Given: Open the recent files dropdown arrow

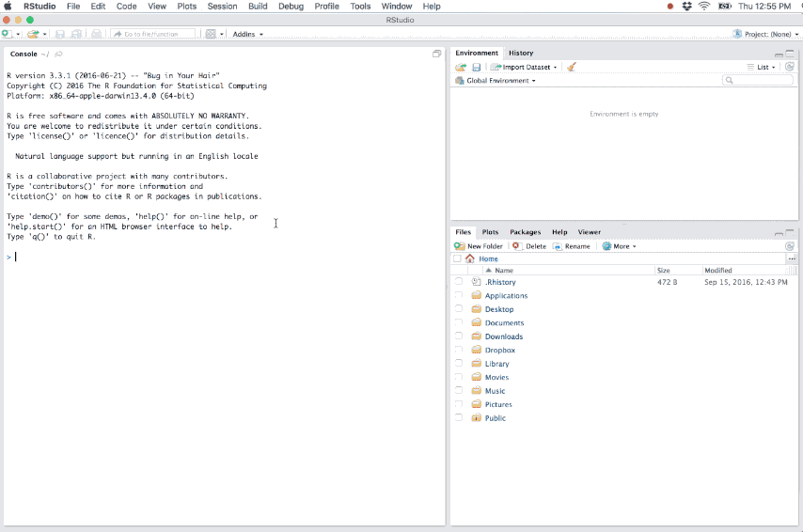Looking at the screenshot, I should pos(44,34).
